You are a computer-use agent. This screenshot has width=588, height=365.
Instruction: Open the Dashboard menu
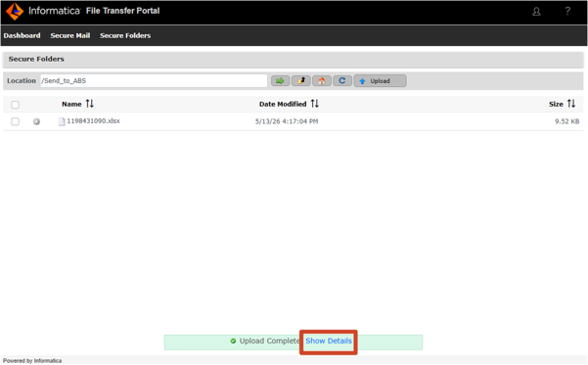23,35
